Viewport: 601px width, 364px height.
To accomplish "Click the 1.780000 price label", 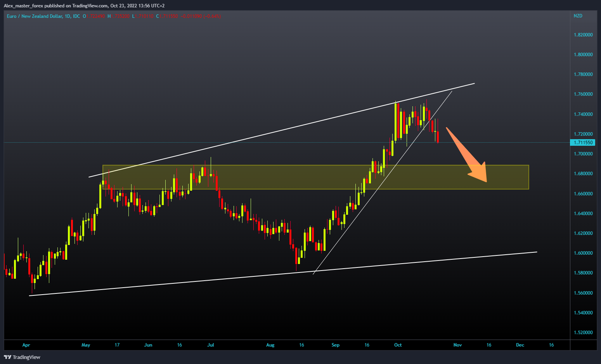I will 583,74.
